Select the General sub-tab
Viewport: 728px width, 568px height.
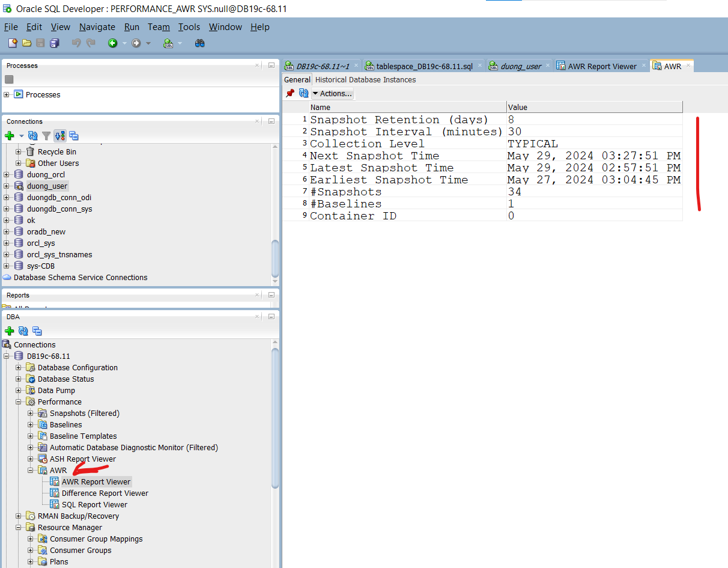tap(297, 80)
